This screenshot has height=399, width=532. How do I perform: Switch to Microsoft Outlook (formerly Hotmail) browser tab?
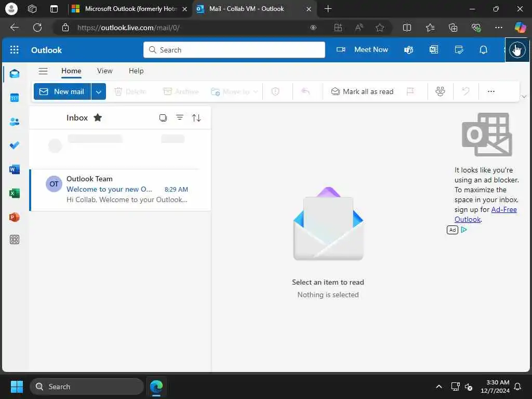pos(130,9)
